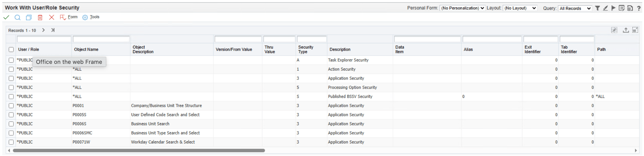Jump to the last page of records
The width and height of the screenshot is (644, 156).
(x=53, y=30)
